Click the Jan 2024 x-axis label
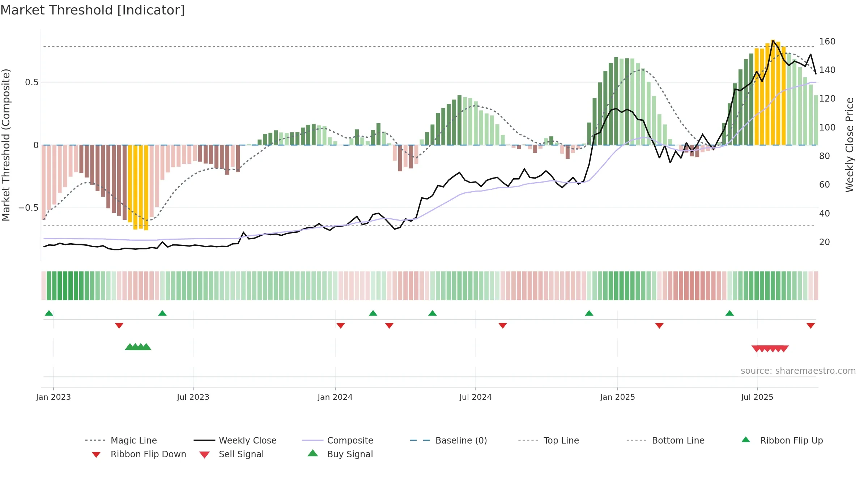Viewport: 868px width, 488px height. [335, 397]
